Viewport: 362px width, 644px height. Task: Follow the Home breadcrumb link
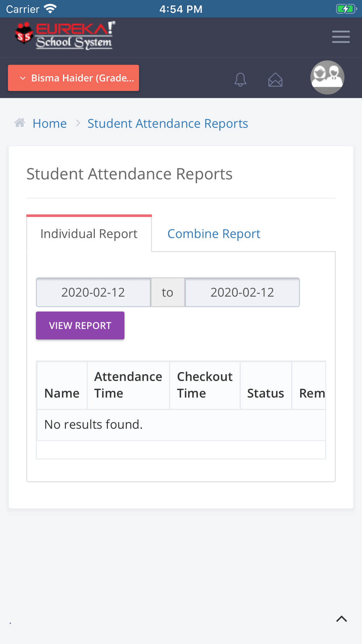[50, 124]
